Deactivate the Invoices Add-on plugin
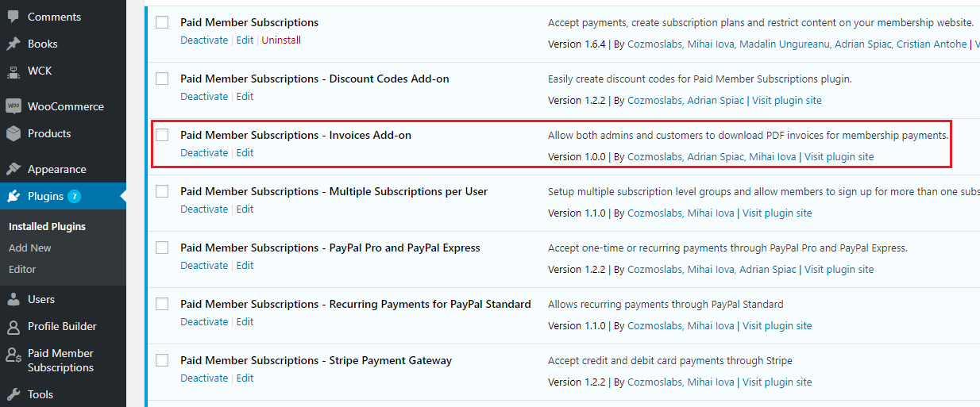This screenshot has width=980, height=407. click(x=204, y=152)
